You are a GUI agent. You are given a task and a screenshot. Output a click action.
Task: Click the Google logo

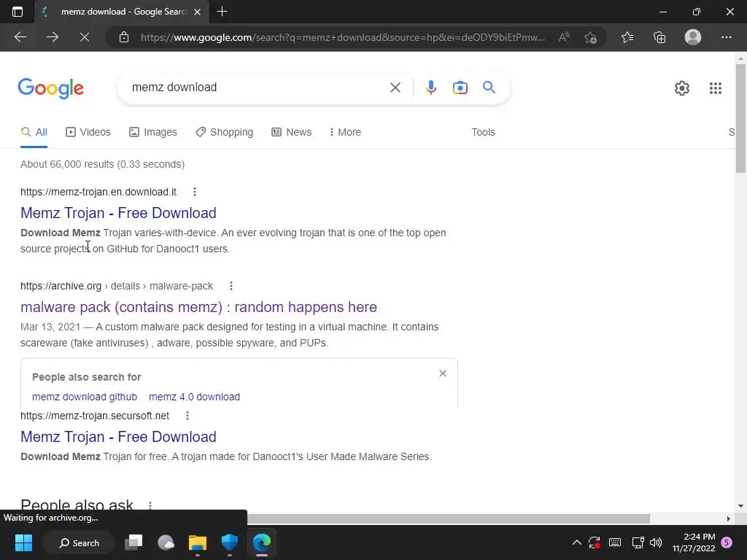click(51, 88)
